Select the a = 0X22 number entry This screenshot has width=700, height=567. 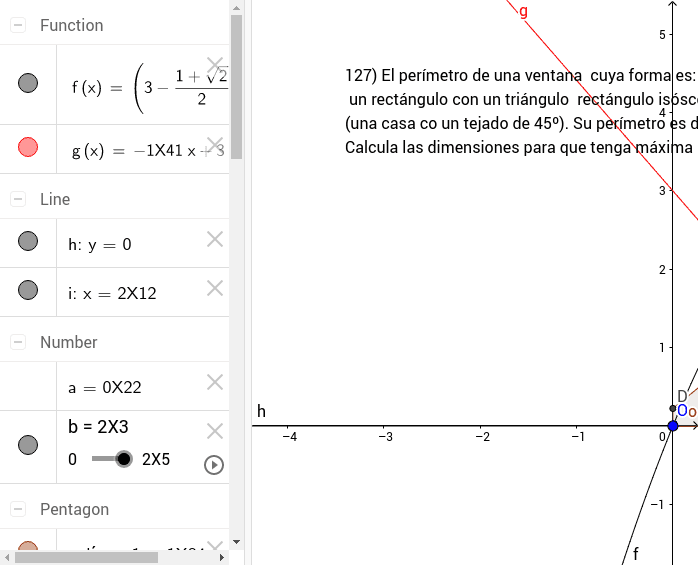click(x=105, y=388)
